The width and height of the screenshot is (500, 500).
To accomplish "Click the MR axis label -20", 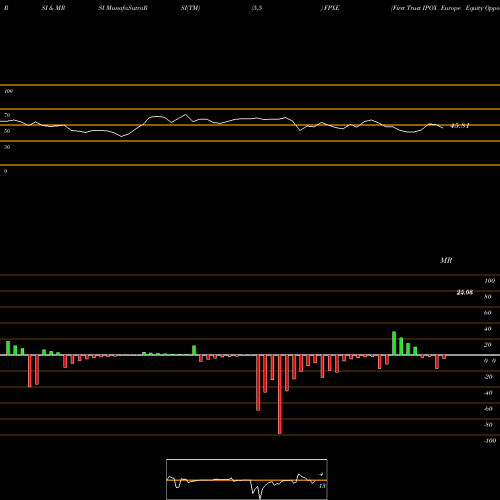I will (x=488, y=377).
